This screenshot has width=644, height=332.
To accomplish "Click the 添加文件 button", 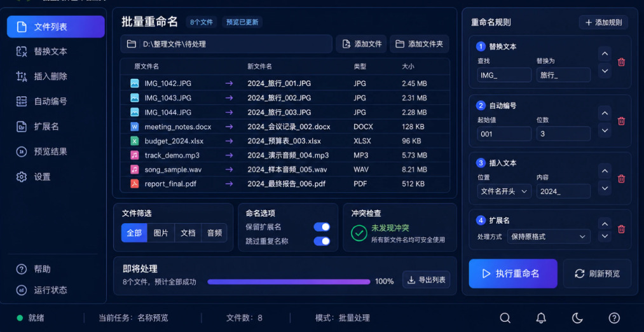I will [362, 44].
